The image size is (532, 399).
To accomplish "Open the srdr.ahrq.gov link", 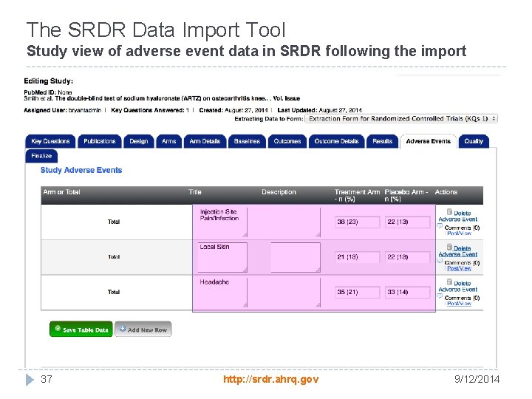I will click(270, 379).
